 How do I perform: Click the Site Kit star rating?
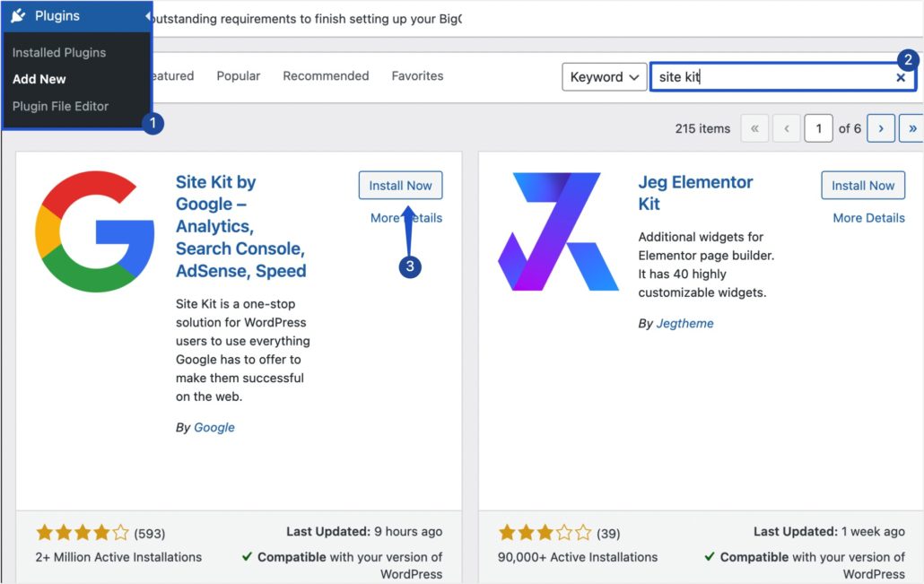(x=83, y=533)
